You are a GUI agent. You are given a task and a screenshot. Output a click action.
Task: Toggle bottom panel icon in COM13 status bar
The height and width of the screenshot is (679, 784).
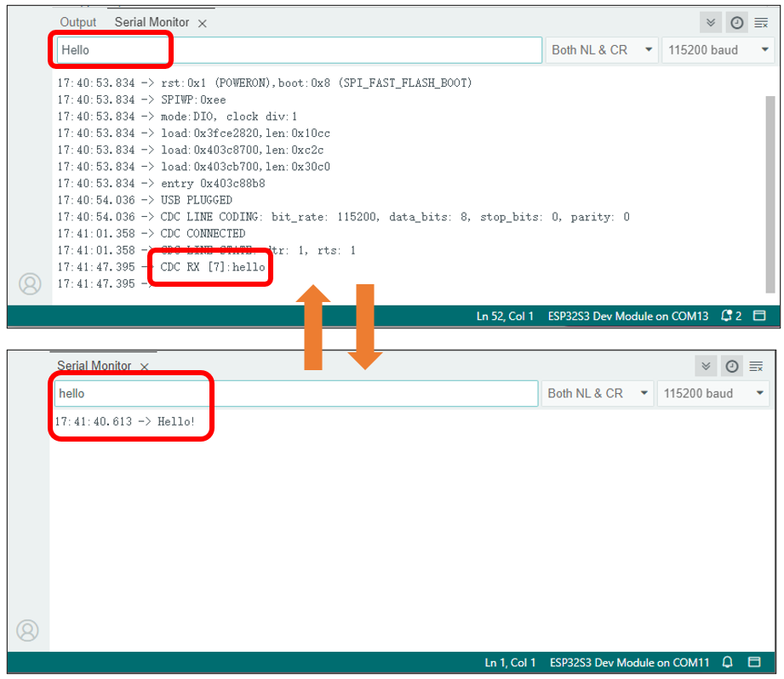[759, 316]
